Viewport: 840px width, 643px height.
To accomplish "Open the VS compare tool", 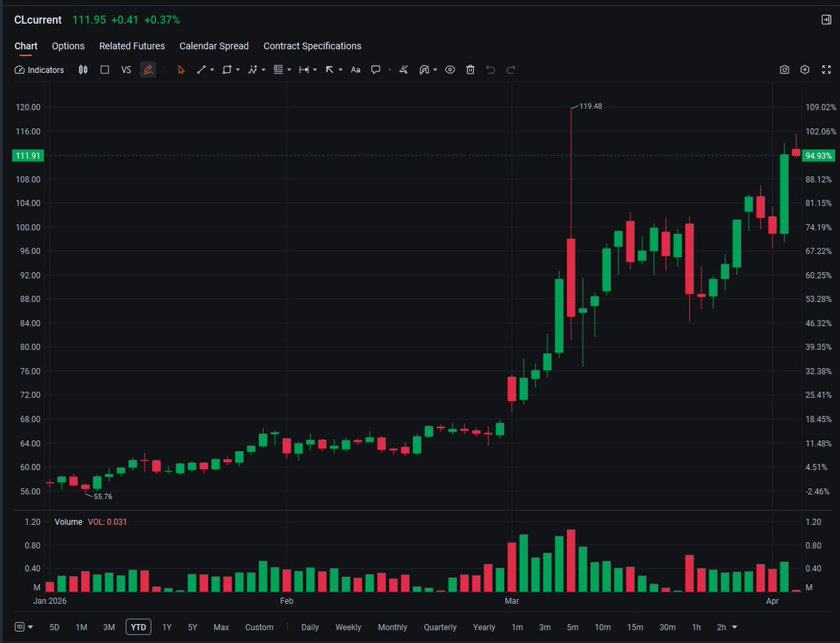I will 126,70.
